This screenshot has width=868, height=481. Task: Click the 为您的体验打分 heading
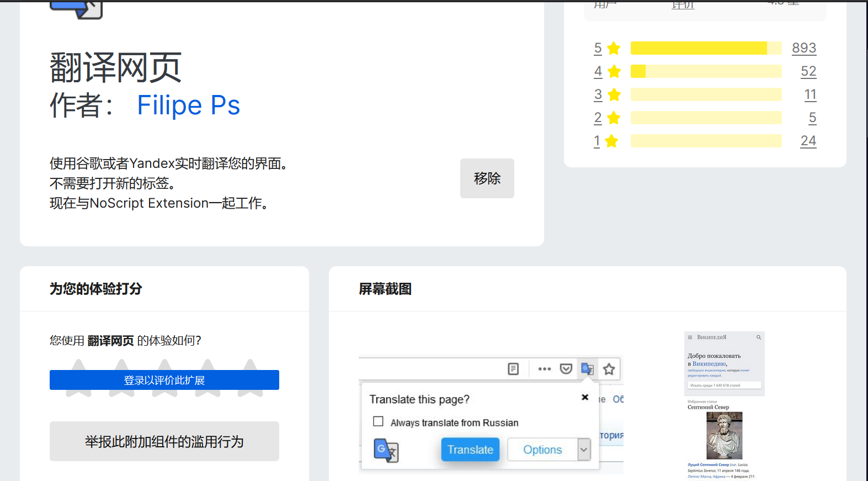click(96, 289)
